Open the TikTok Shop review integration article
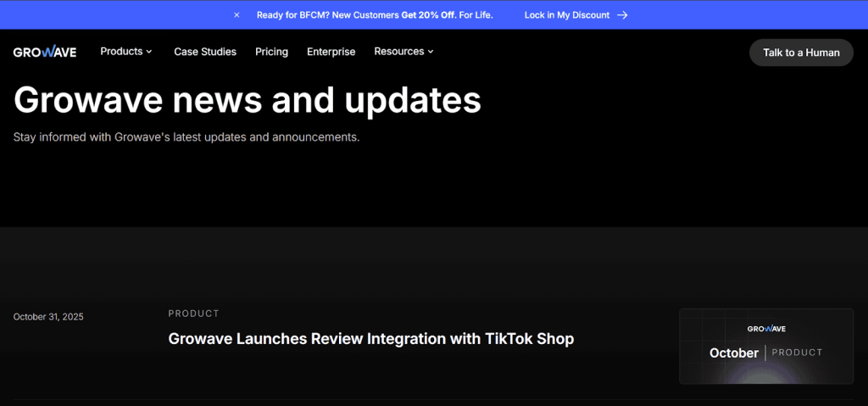The image size is (868, 406). (370, 339)
